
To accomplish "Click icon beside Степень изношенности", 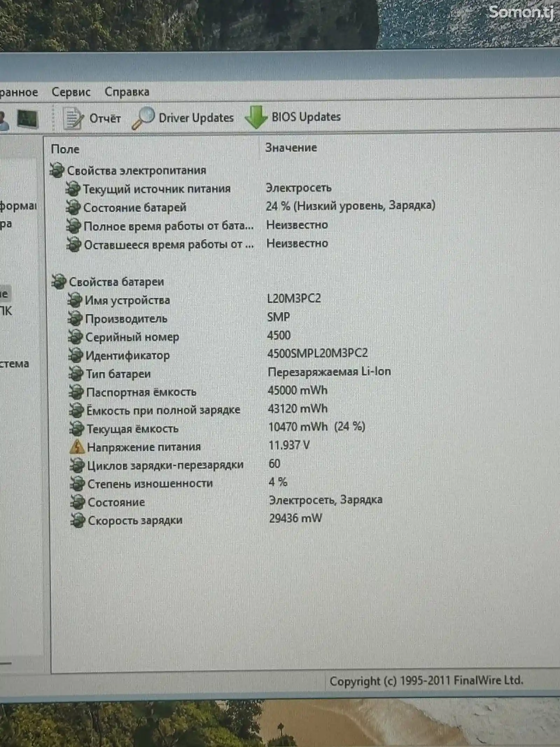I will tap(77, 484).
